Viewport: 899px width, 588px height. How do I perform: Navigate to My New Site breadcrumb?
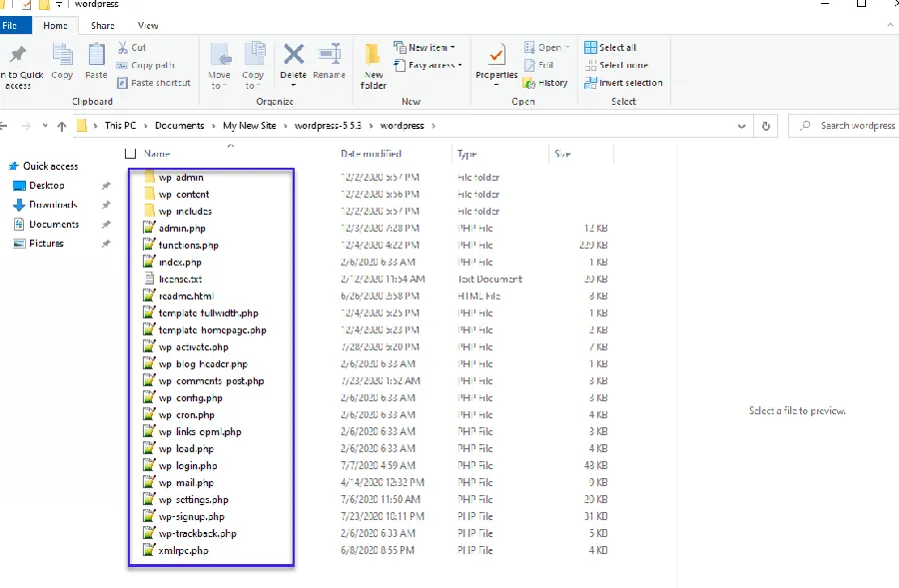pyautogui.click(x=250, y=126)
